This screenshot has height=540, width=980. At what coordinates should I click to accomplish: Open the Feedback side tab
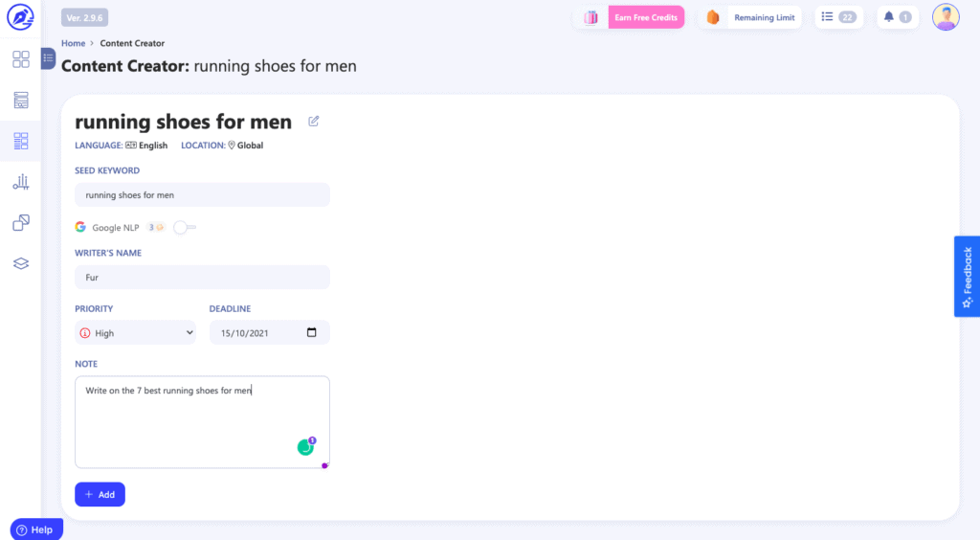tap(967, 276)
